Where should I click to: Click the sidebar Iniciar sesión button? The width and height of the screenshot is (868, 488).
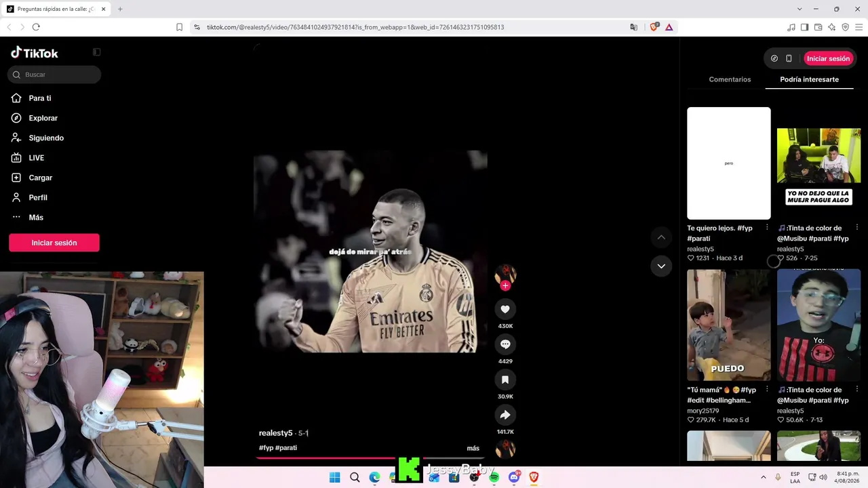54,243
